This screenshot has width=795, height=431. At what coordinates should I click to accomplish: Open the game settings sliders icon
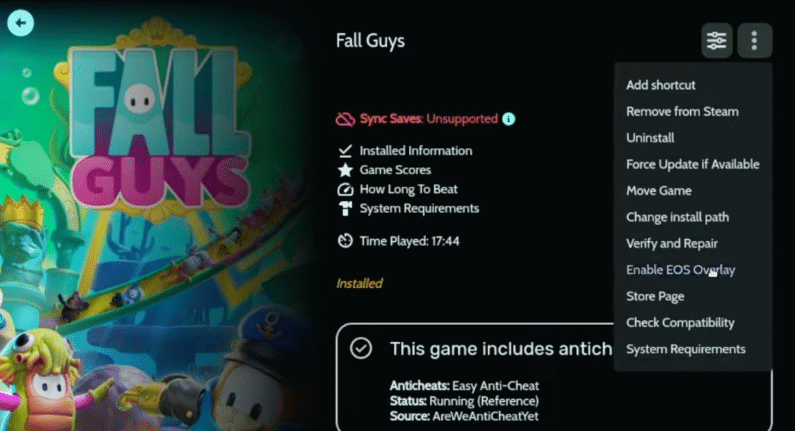pyautogui.click(x=716, y=40)
